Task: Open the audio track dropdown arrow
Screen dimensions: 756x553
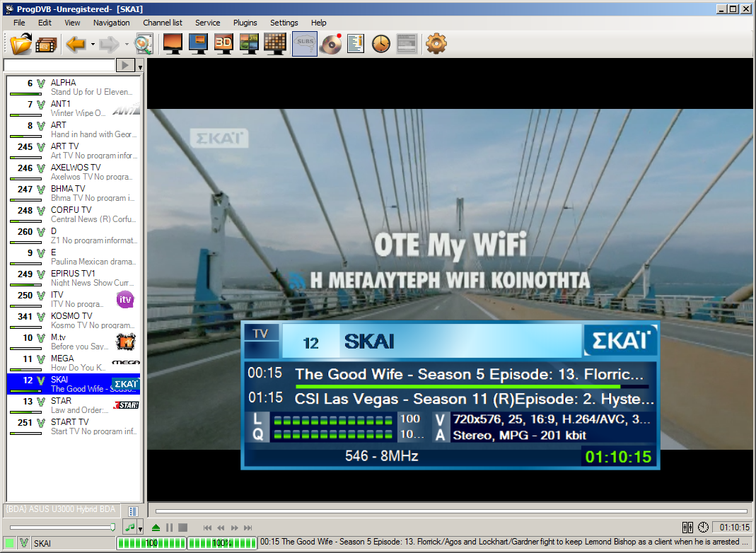Action: tap(140, 529)
